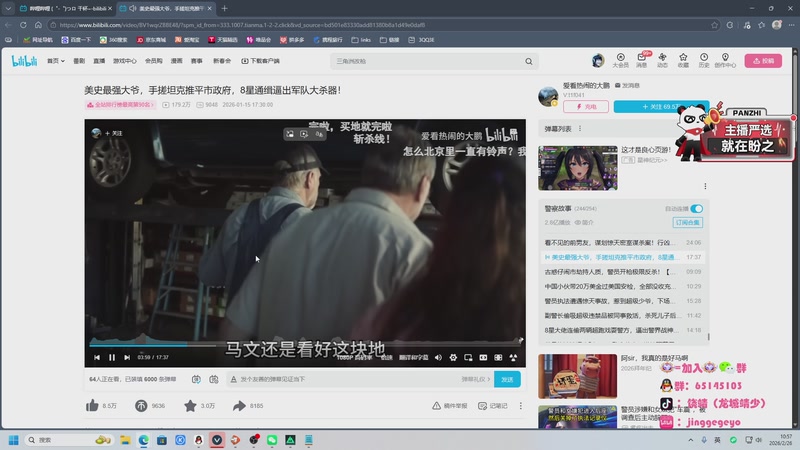Click the 下载客户端 link
The image size is (800, 450).
click(x=260, y=61)
